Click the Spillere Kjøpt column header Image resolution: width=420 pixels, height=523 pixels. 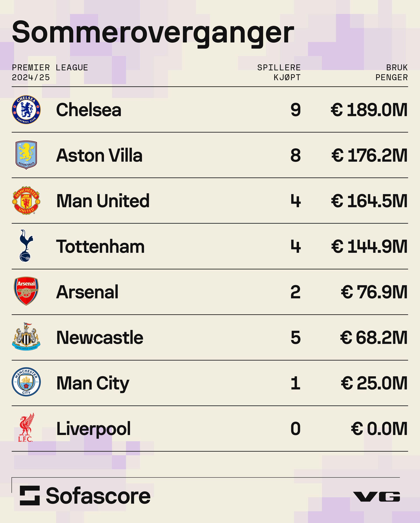(279, 72)
